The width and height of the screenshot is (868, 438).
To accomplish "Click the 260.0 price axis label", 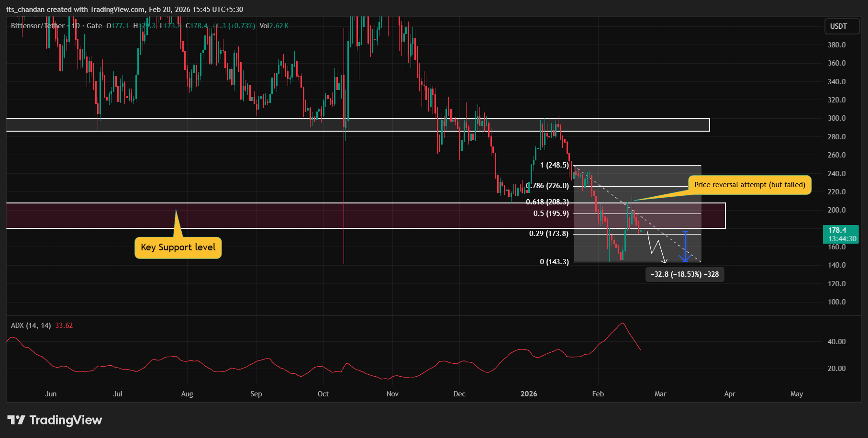I will pos(837,155).
